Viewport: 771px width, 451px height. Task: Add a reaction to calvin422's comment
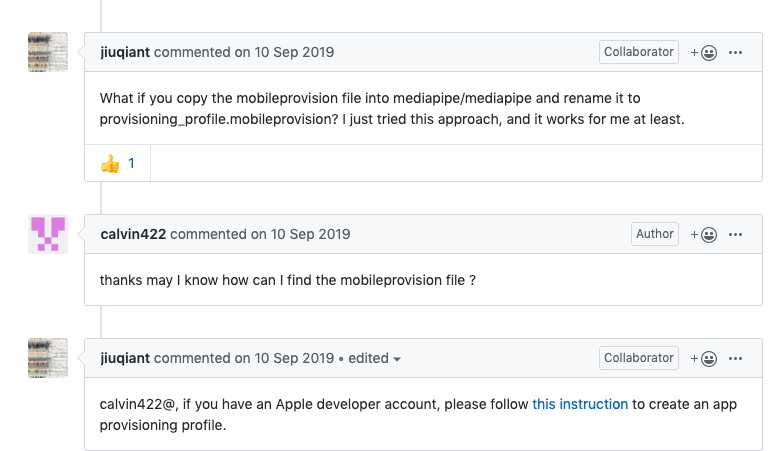click(x=704, y=234)
